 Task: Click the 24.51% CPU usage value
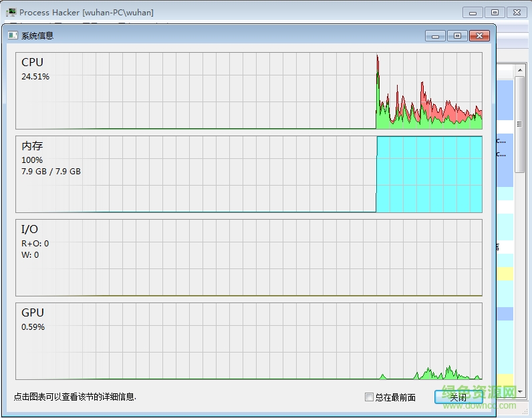click(x=35, y=77)
